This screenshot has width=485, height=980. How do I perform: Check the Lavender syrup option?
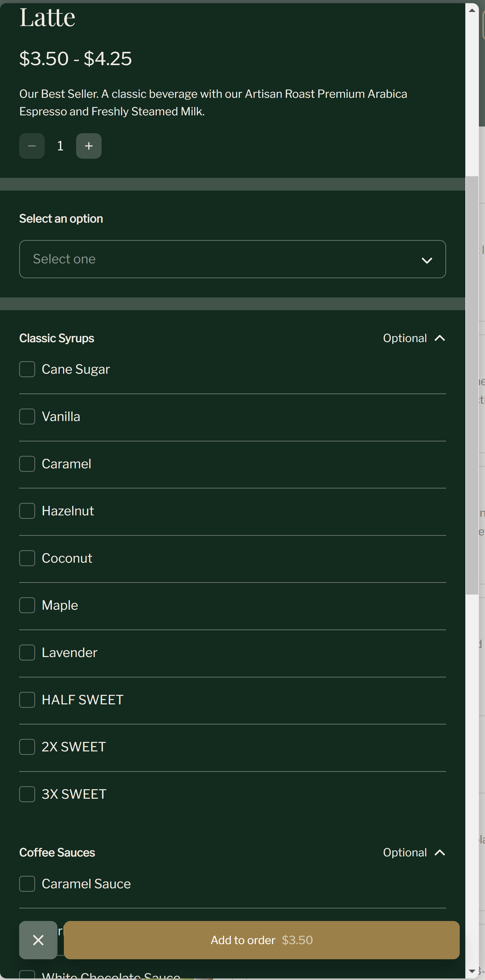tap(27, 652)
